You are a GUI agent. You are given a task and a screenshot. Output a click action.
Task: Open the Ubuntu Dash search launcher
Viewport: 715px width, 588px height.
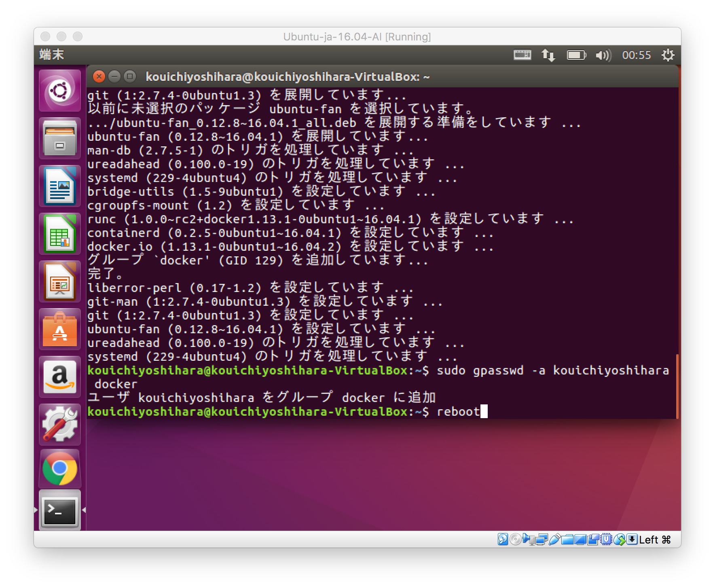(60, 91)
